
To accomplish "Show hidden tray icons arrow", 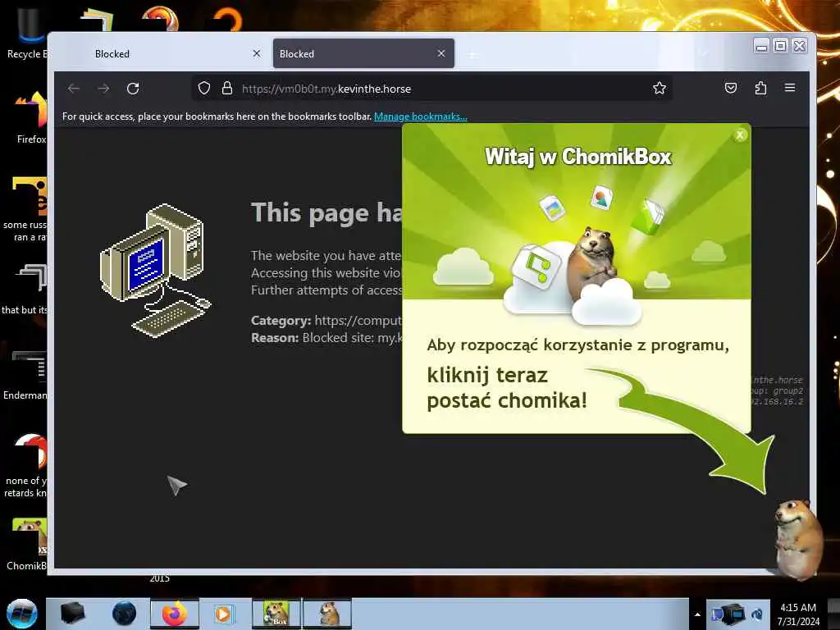I will pos(697,614).
